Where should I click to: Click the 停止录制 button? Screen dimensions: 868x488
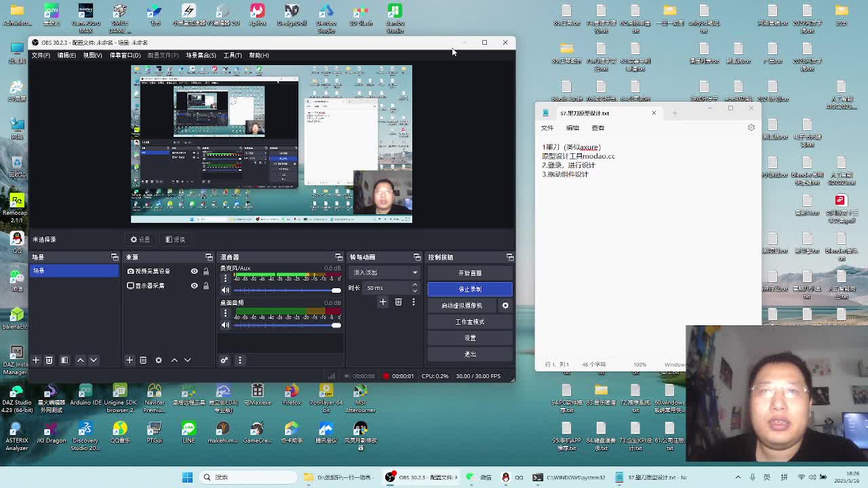click(469, 289)
